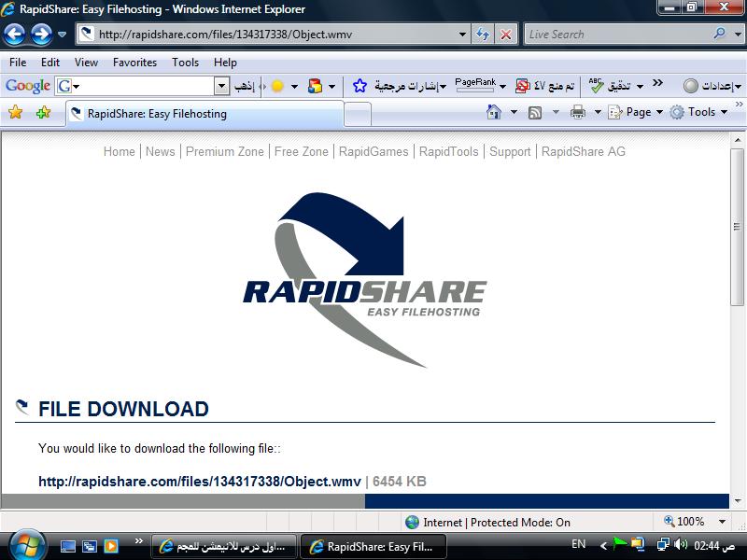The image size is (747, 560).
Task: Open the RapidShare AG link
Action: point(583,151)
